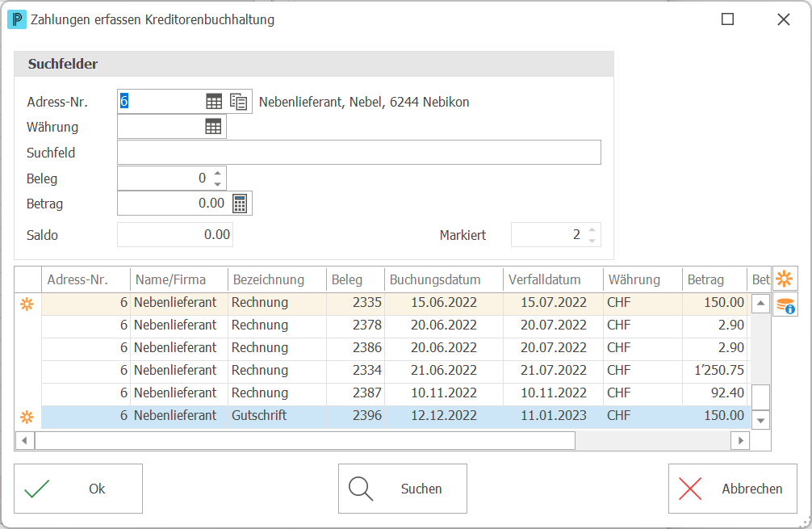Open currency lookup table icon in Währung field
This screenshot has width=812, height=529.
[213, 127]
